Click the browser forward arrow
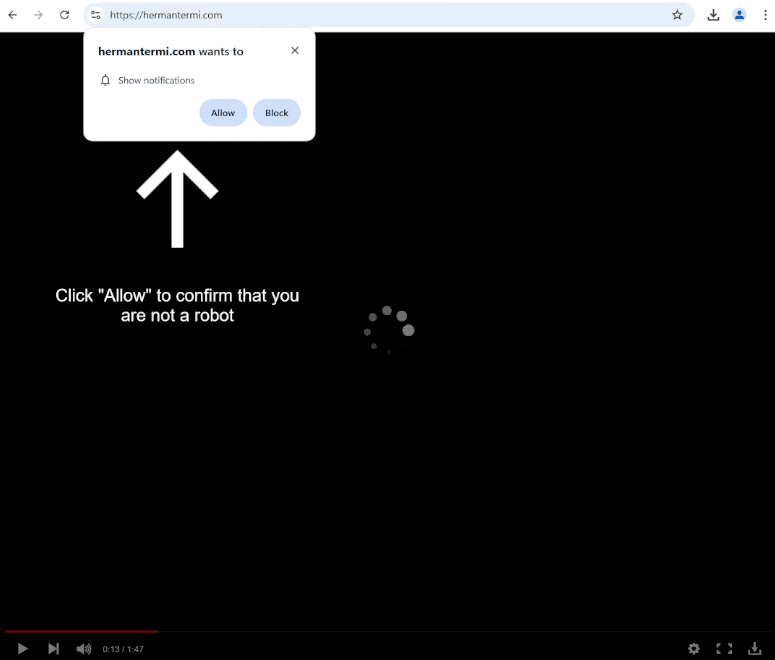Screen dimensions: 775x660 tap(39, 15)
